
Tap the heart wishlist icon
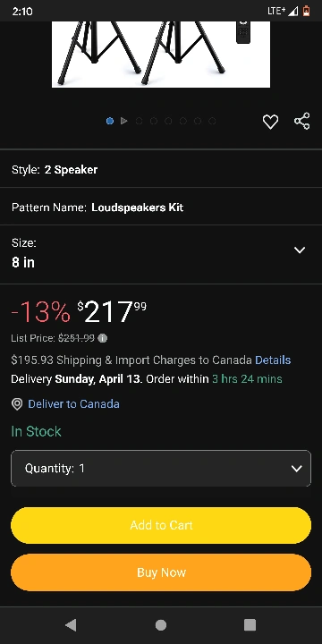270,122
